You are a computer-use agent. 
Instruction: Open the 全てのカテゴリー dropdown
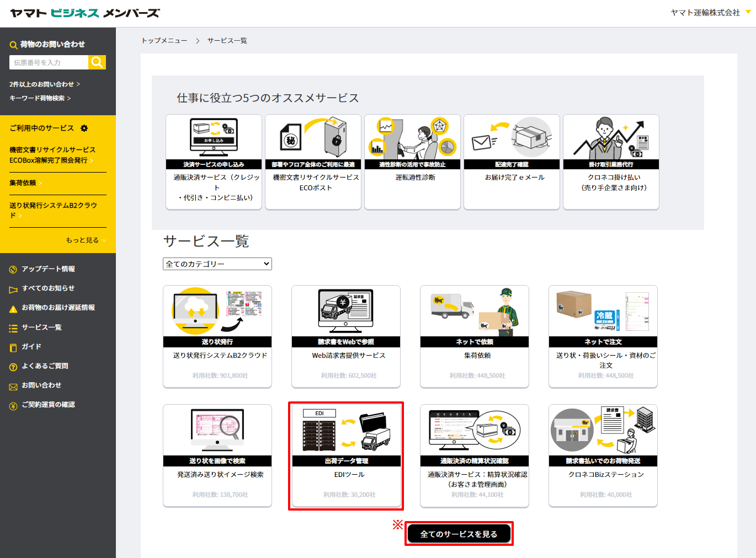pyautogui.click(x=217, y=264)
